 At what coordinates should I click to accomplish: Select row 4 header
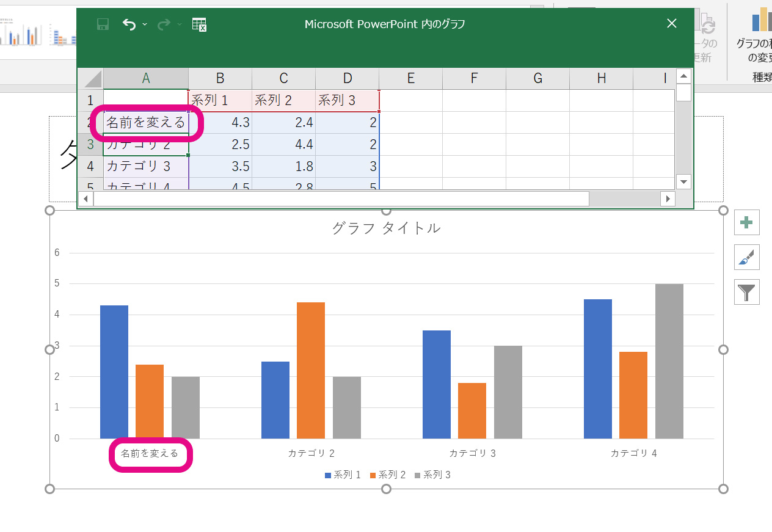click(90, 166)
